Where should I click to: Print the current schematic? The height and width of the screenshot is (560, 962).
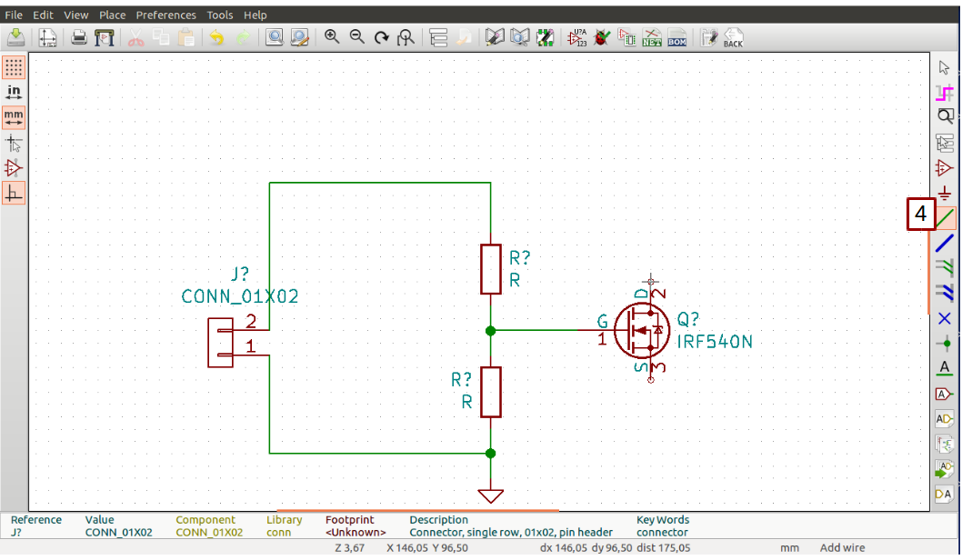point(77,37)
